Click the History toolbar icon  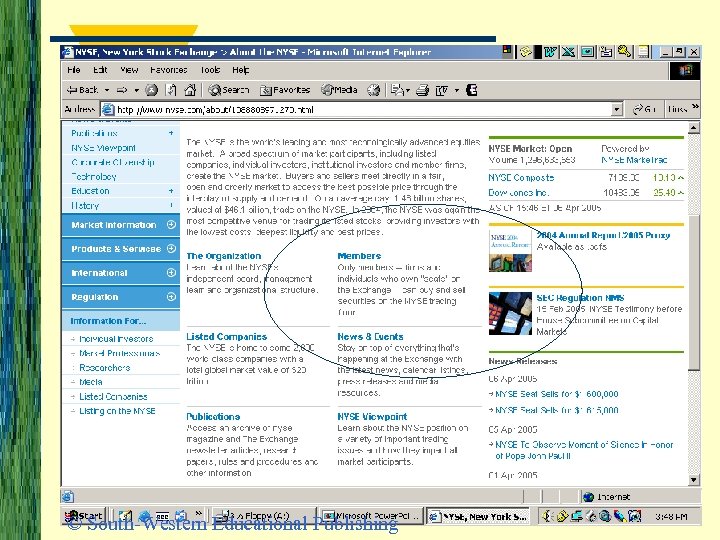(373, 90)
